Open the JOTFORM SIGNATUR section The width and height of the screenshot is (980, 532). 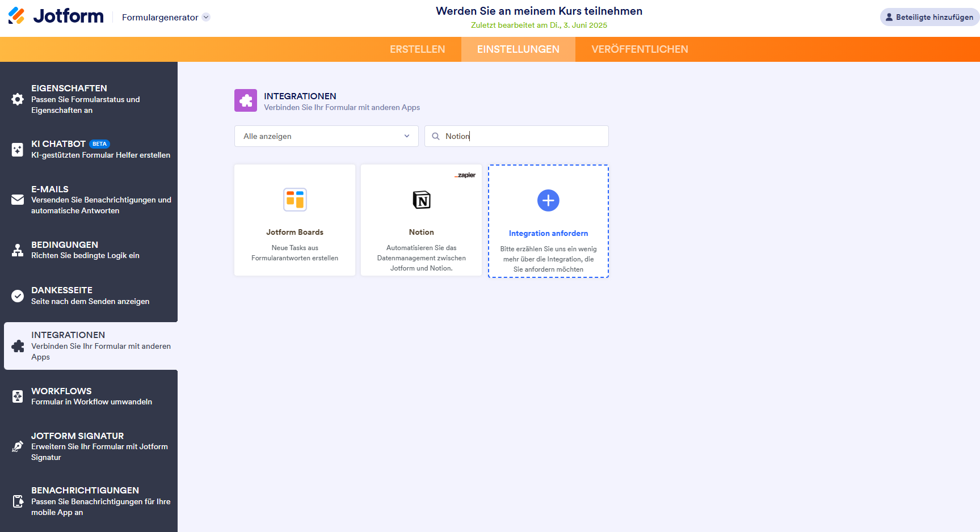click(x=89, y=446)
